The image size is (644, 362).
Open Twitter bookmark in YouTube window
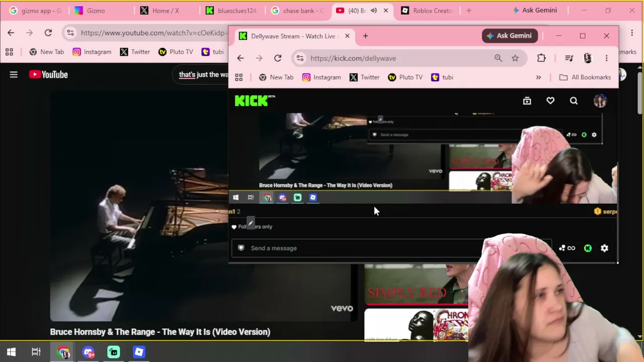click(135, 52)
